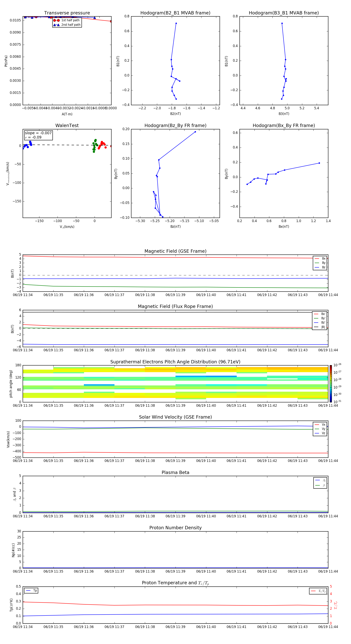Click the "Plasma Beta" plot title

point(175,473)
